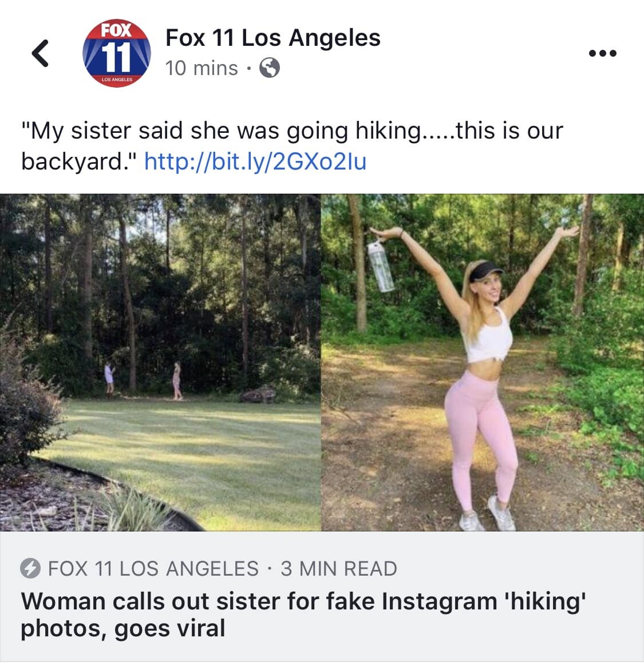Click the distant photographer in backyard photo
The image size is (644, 665).
point(109,379)
